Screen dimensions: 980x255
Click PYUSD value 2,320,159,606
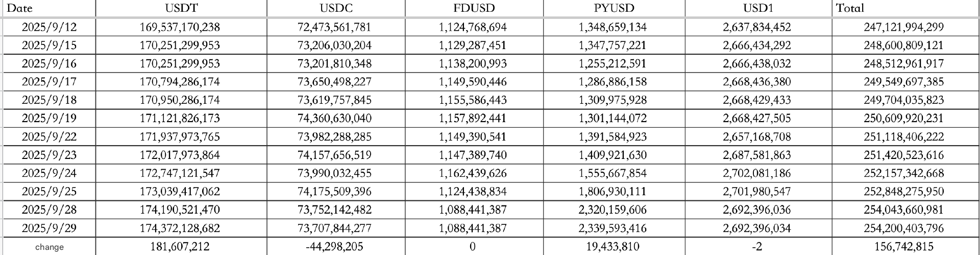click(x=612, y=210)
